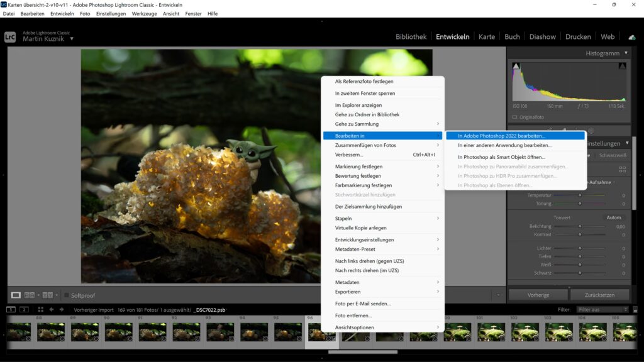Select filmstrip thumbnail number 88

[50, 332]
